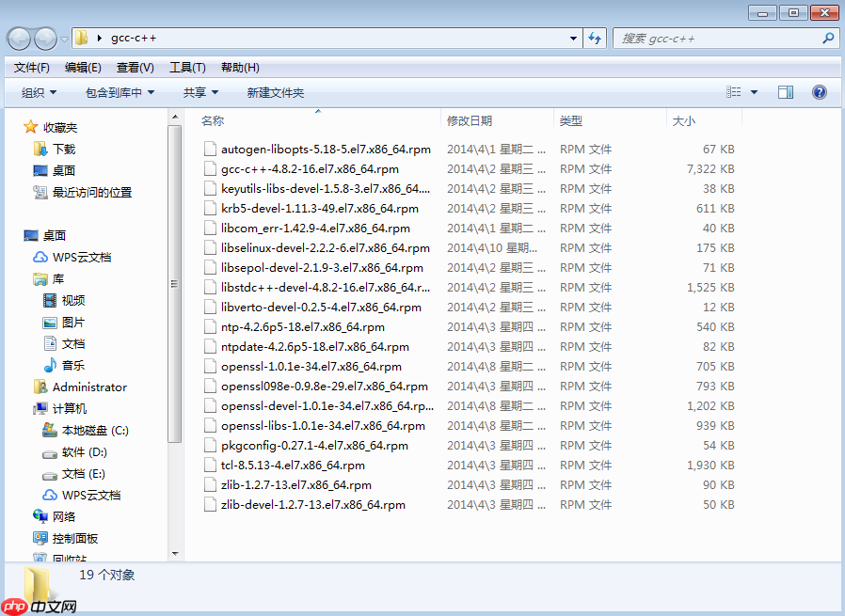Click the Back navigation arrow
Viewport: 845px width, 616px height.
tap(19, 38)
